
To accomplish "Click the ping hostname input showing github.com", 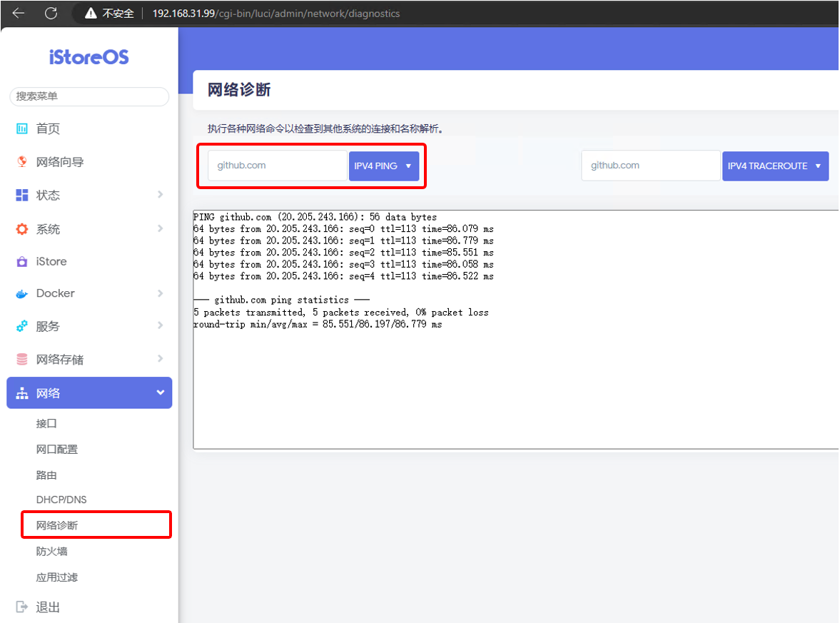I will [x=277, y=166].
